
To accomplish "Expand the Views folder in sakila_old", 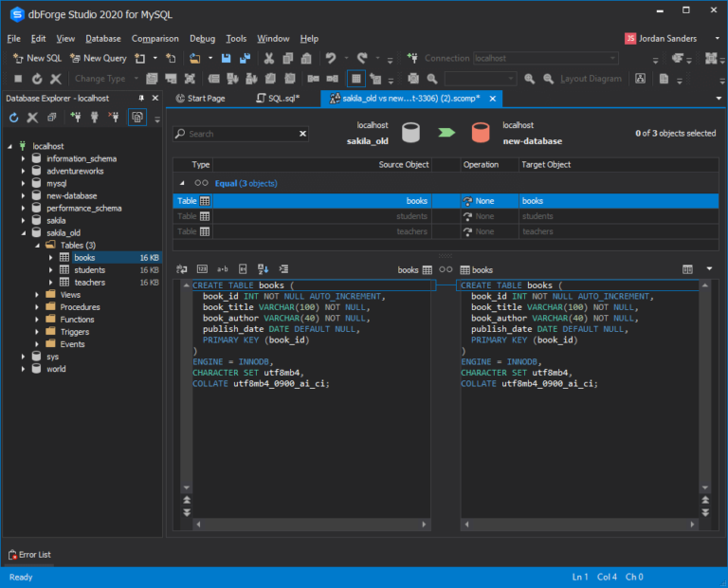I will click(x=37, y=295).
